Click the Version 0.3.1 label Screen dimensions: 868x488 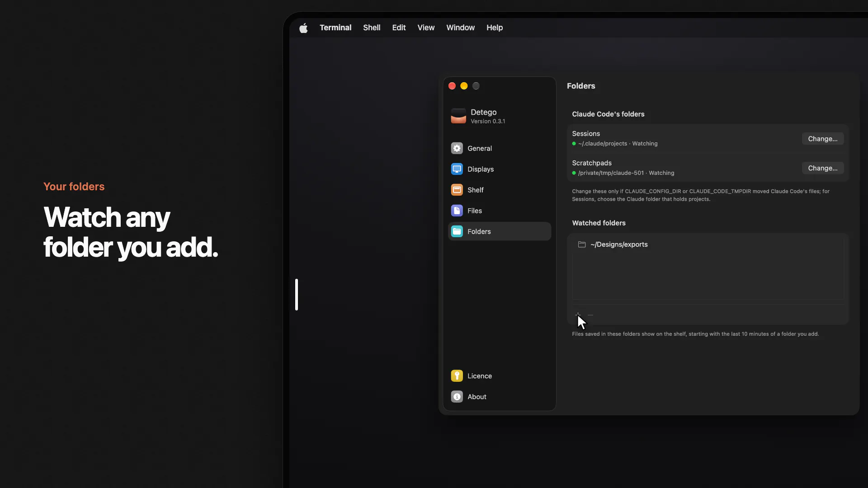(488, 122)
